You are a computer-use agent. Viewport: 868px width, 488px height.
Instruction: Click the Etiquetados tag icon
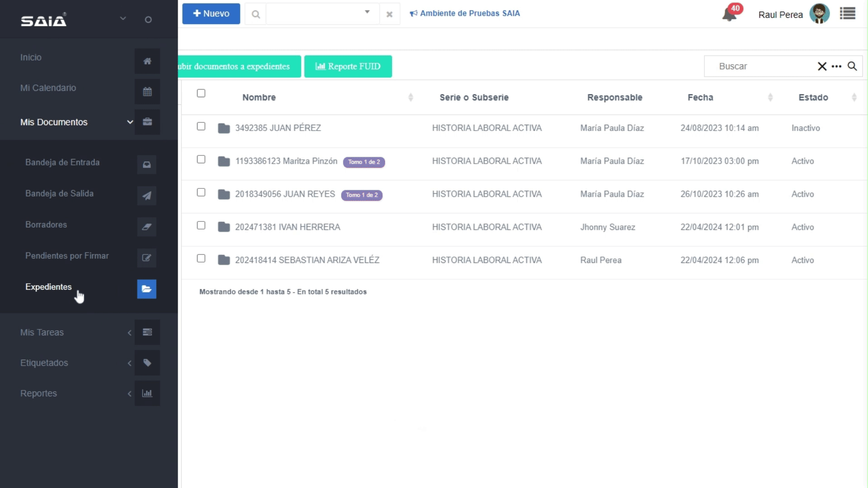147,363
